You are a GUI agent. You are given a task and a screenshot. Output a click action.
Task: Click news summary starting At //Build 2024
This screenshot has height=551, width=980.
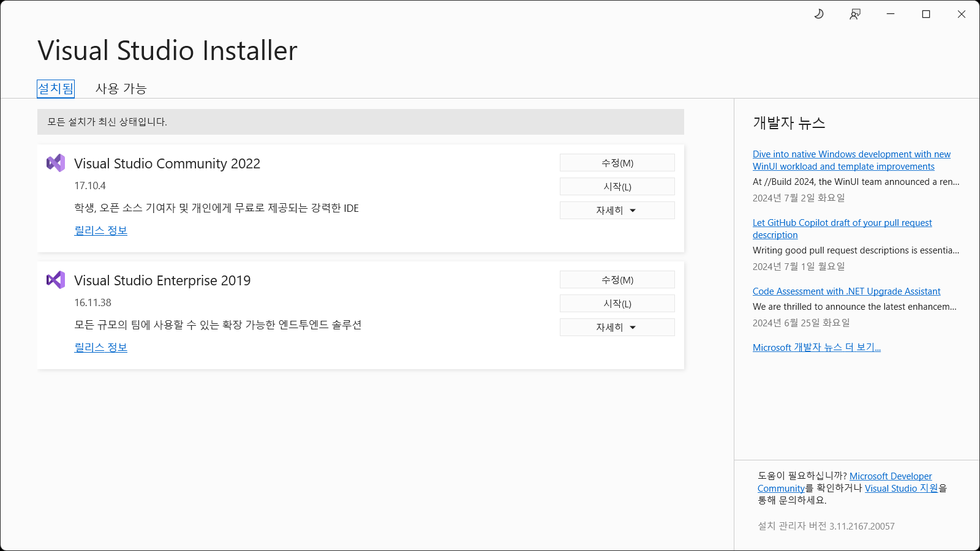[x=856, y=182]
